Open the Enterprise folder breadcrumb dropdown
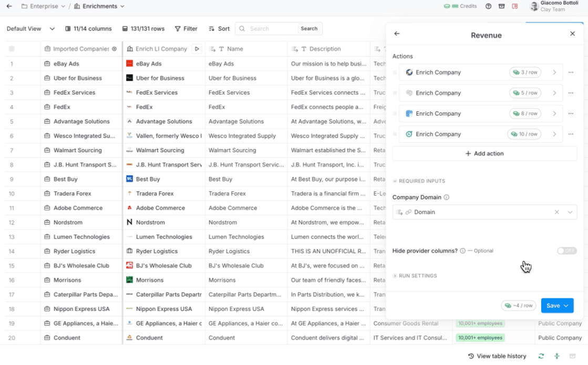588x365 pixels. coord(44,6)
